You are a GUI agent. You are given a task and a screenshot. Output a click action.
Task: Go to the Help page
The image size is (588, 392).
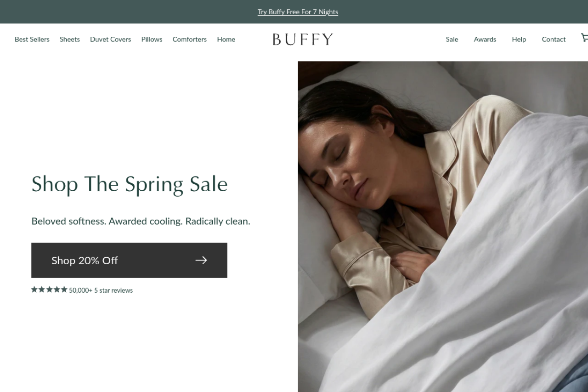tap(519, 40)
